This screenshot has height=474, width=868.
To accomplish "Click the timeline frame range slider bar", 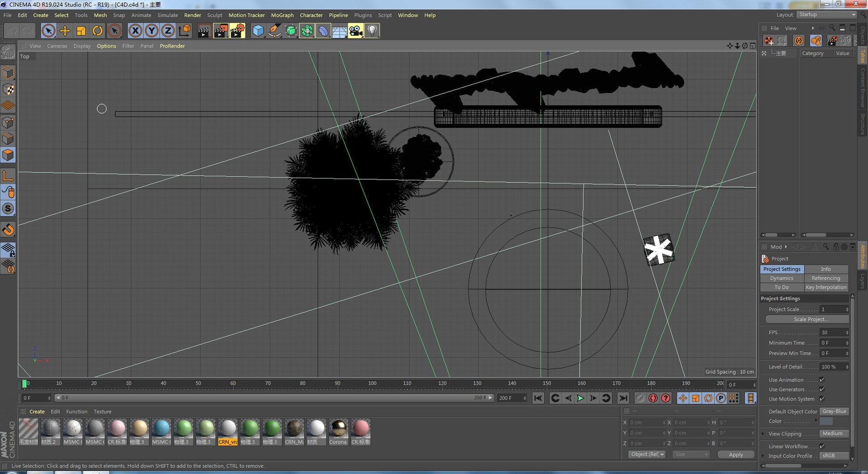I will pyautogui.click(x=274, y=398).
